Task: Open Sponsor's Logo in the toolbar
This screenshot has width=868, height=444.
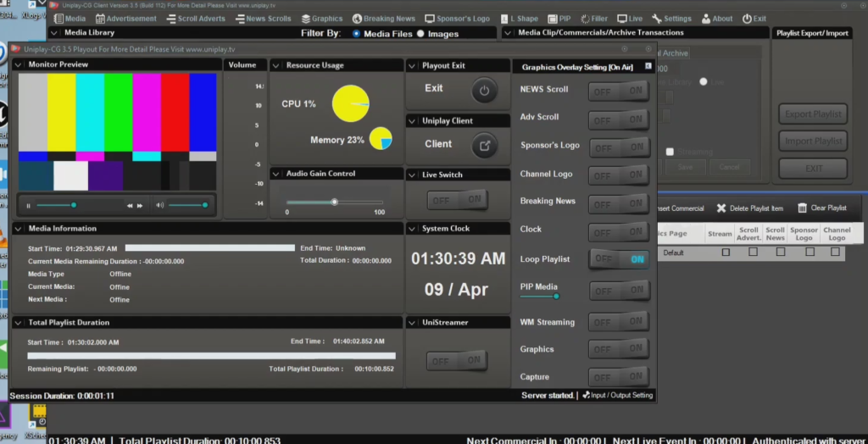Action: pyautogui.click(x=457, y=19)
